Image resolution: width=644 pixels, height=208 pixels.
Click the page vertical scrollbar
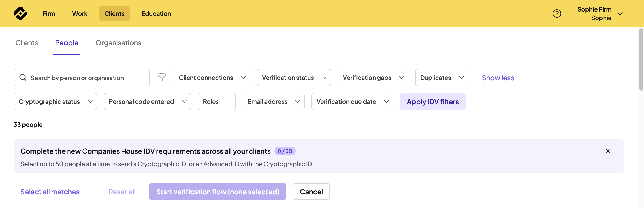click(x=641, y=60)
